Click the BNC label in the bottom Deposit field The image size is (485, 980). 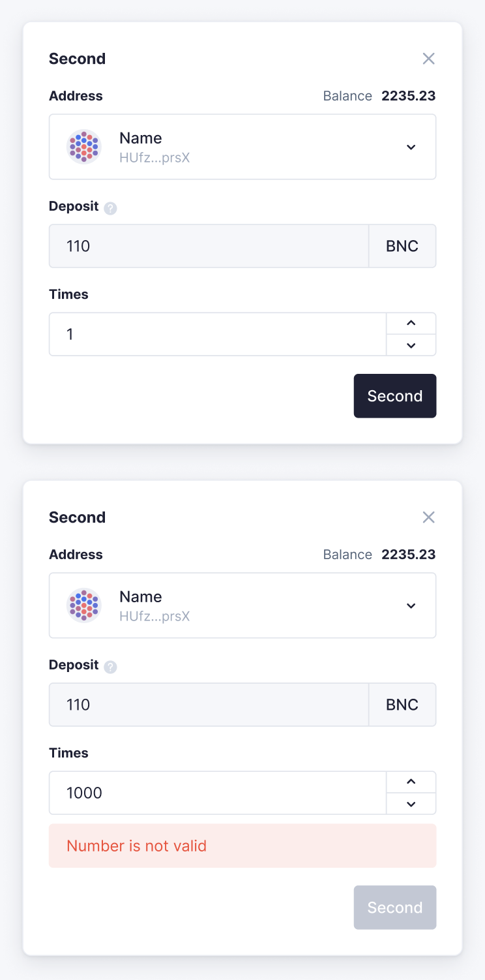402,705
